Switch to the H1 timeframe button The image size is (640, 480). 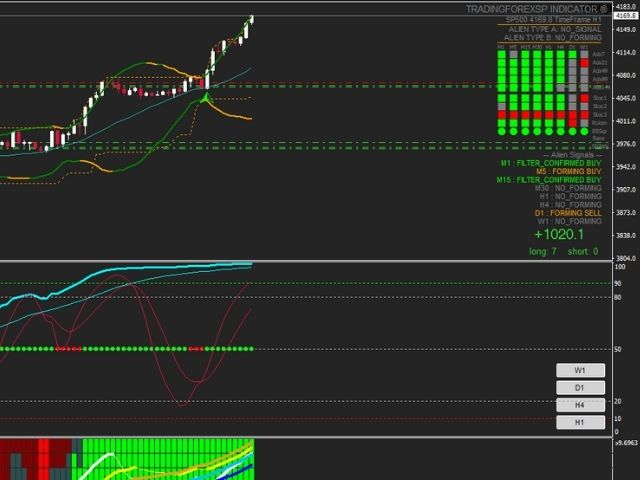(580, 422)
